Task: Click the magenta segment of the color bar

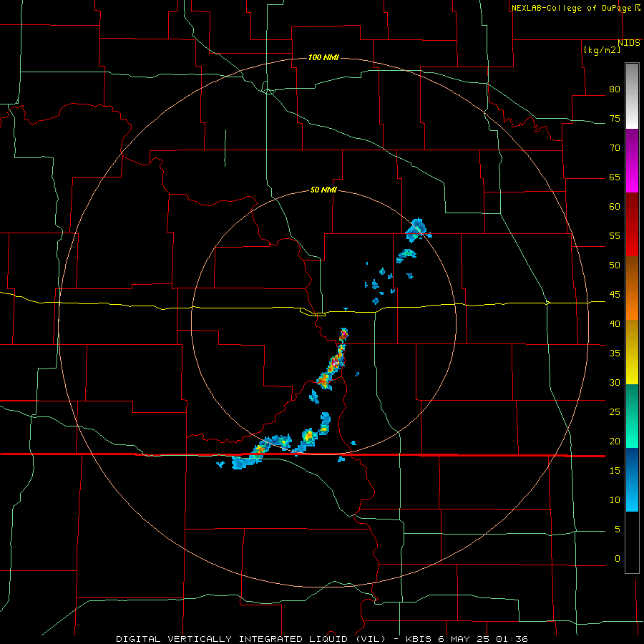Action: tap(632, 161)
